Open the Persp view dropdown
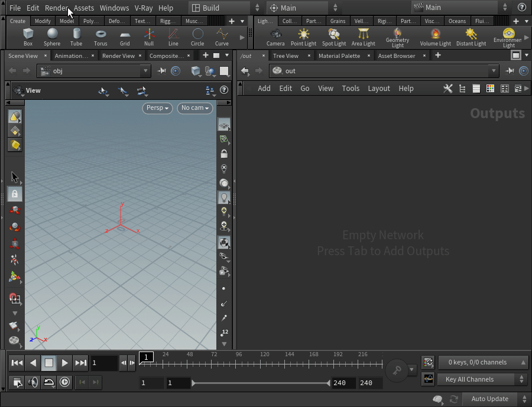Image resolution: width=532 pixels, height=407 pixels. pos(157,108)
